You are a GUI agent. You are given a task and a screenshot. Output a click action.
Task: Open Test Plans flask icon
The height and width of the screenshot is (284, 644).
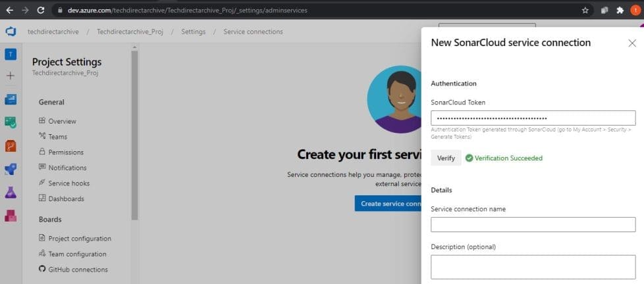pyautogui.click(x=11, y=193)
